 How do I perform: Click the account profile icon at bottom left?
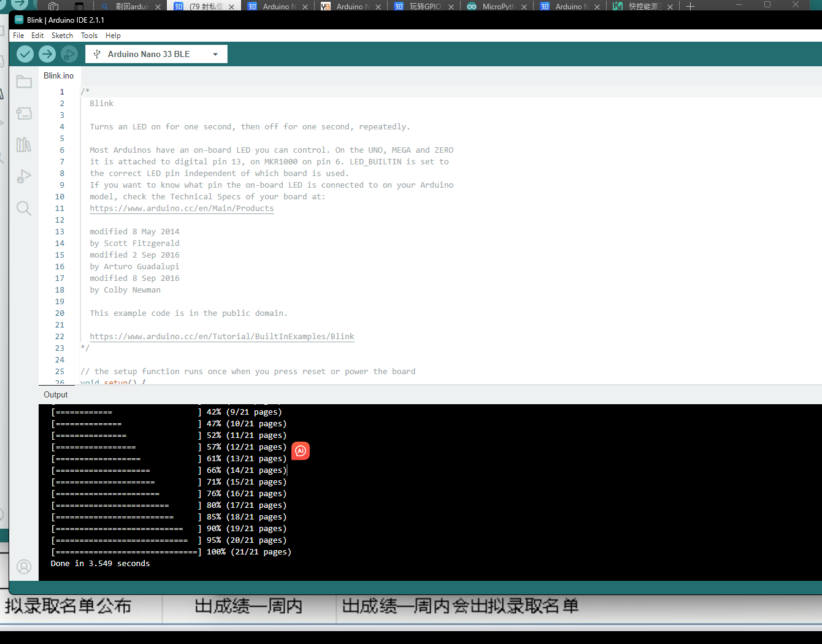coord(23,567)
